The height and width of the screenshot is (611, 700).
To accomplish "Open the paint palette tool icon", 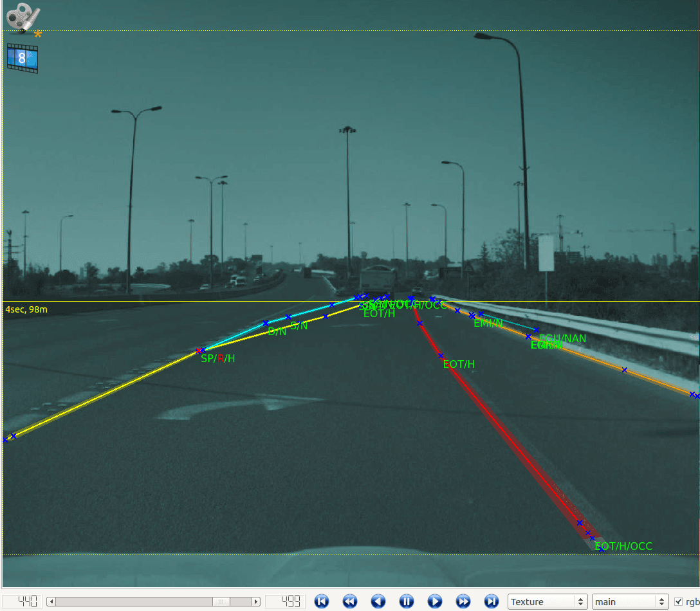I will pos(23,18).
